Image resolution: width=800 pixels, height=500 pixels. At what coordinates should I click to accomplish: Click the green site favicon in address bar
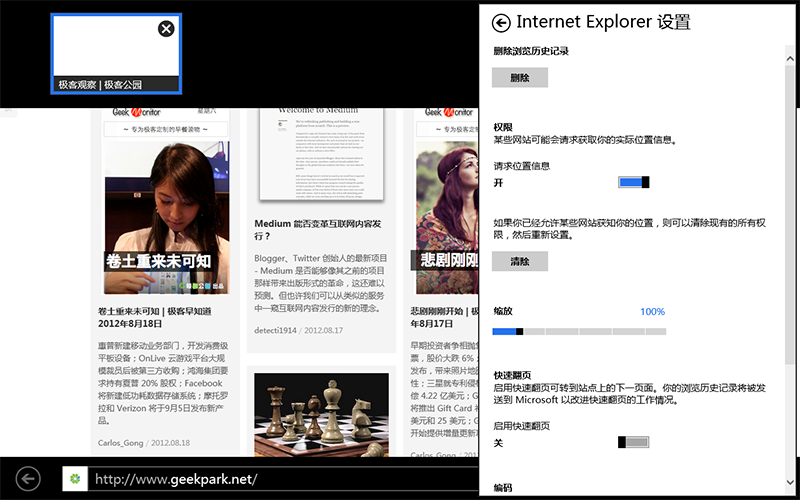(x=74, y=479)
